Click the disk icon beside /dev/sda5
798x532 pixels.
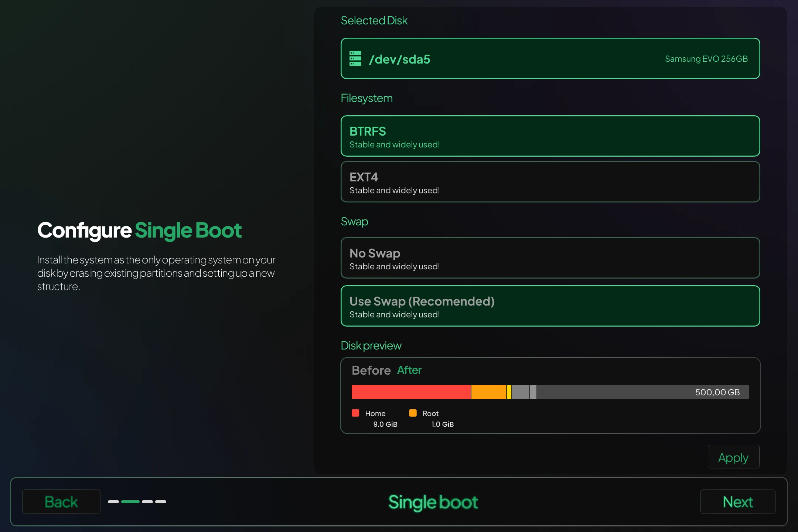pos(355,58)
